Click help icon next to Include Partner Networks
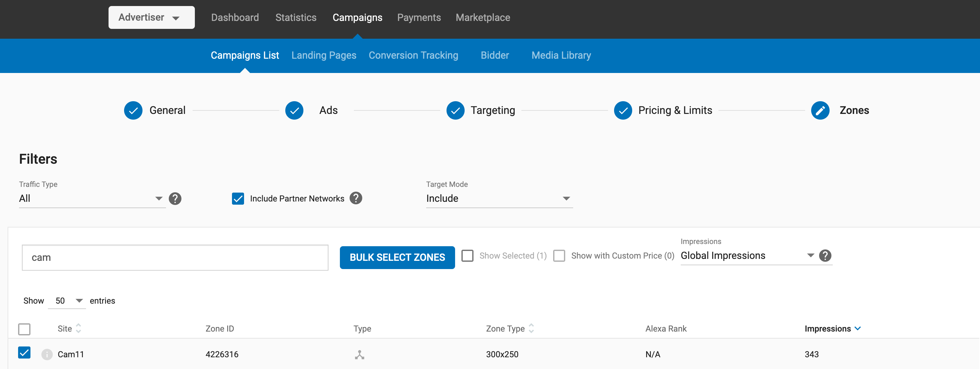Screen dimensions: 980x369 pos(356,198)
